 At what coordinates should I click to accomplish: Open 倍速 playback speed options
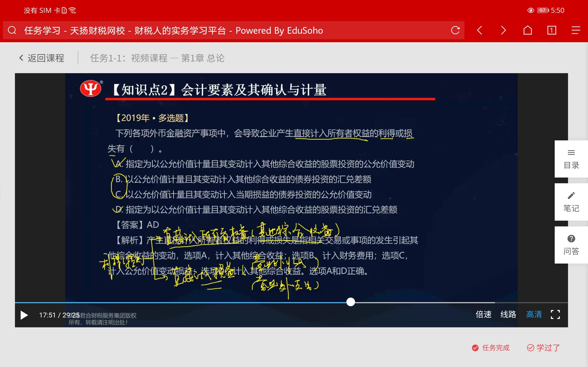coord(483,314)
